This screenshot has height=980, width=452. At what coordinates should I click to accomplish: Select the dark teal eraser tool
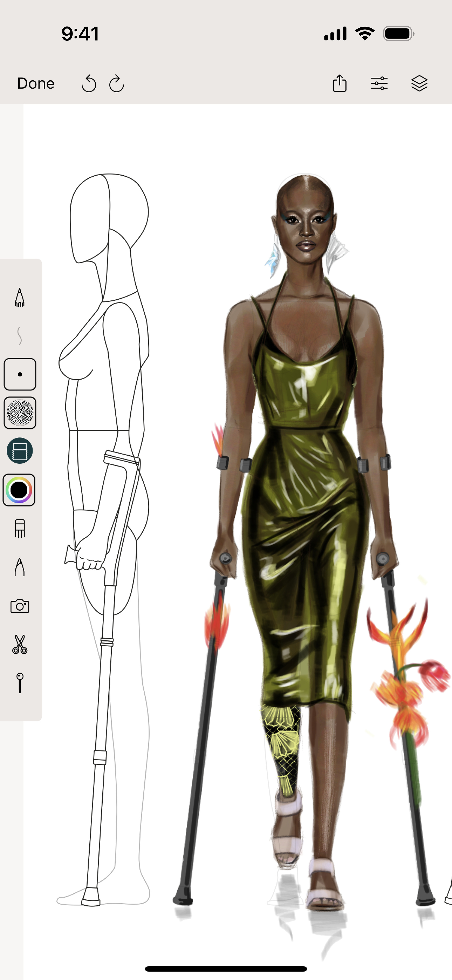20,451
